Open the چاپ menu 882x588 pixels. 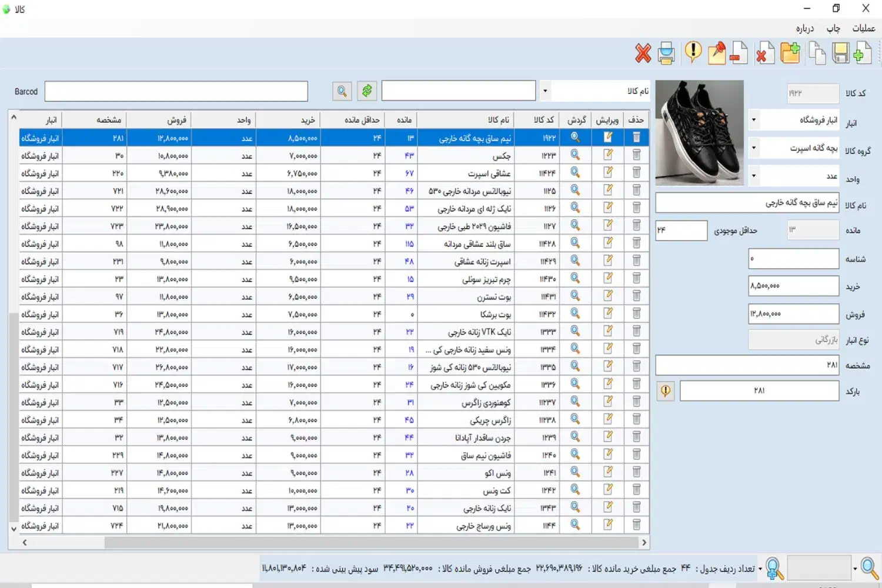point(833,28)
